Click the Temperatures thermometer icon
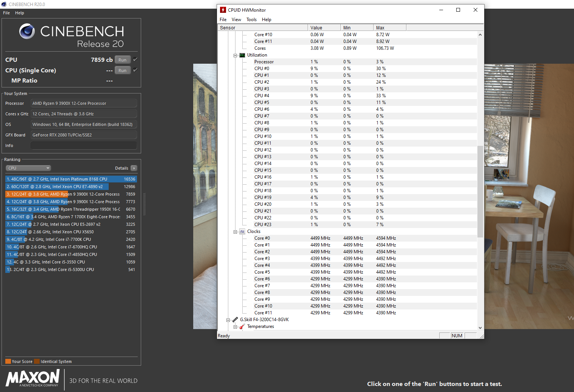The width and height of the screenshot is (574, 392). coord(242,326)
